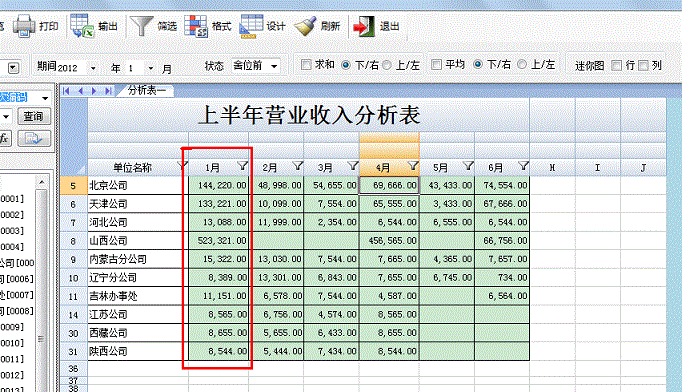Open the 设计 design tool icon
682x392 pixels.
pyautogui.click(x=251, y=26)
